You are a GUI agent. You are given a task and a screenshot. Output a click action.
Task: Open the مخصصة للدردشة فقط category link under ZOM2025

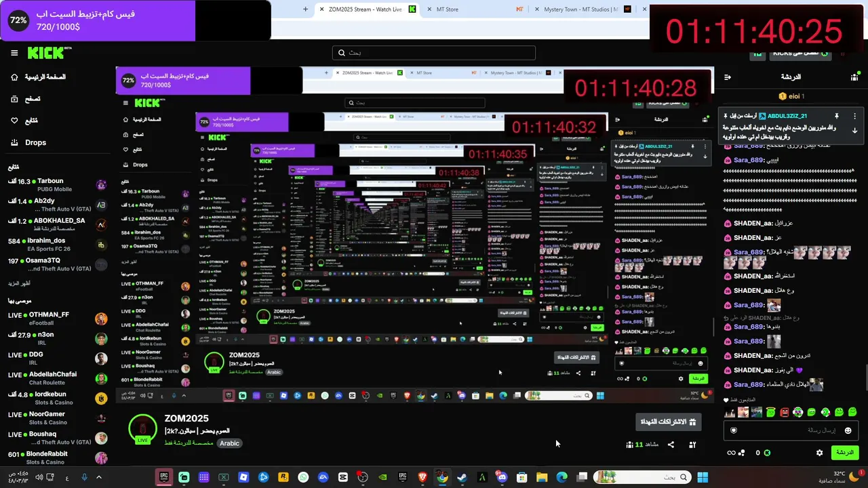tap(190, 443)
